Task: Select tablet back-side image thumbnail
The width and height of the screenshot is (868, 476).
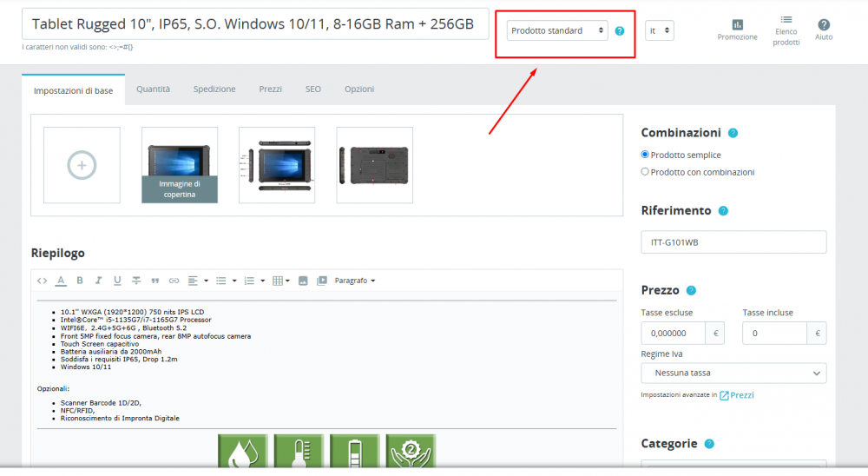Action: 374,165
